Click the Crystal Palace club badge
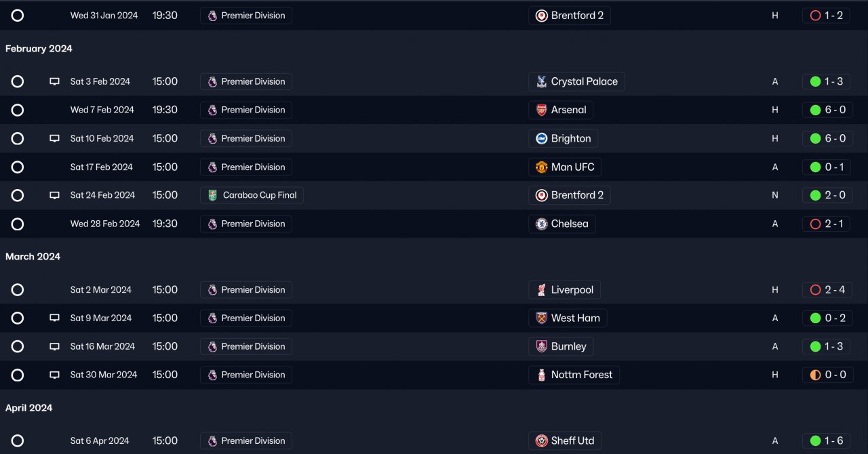Image resolution: width=868 pixels, height=454 pixels. coord(541,81)
